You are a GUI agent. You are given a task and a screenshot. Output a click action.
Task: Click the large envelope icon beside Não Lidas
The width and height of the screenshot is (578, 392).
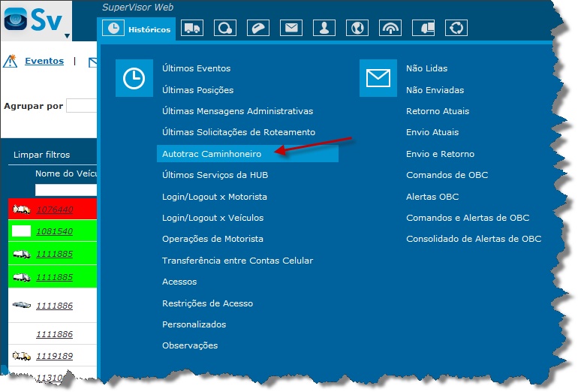pos(378,79)
